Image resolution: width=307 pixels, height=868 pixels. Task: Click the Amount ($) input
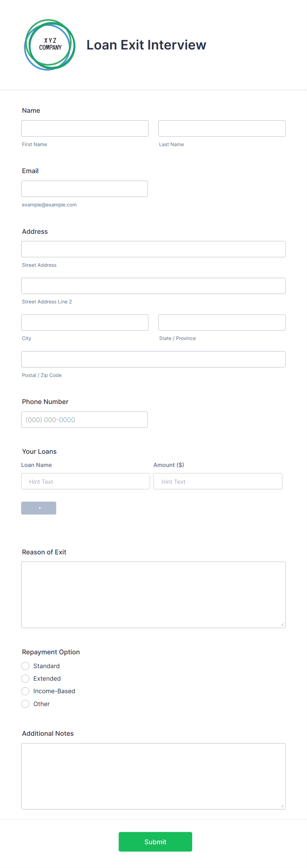point(218,481)
